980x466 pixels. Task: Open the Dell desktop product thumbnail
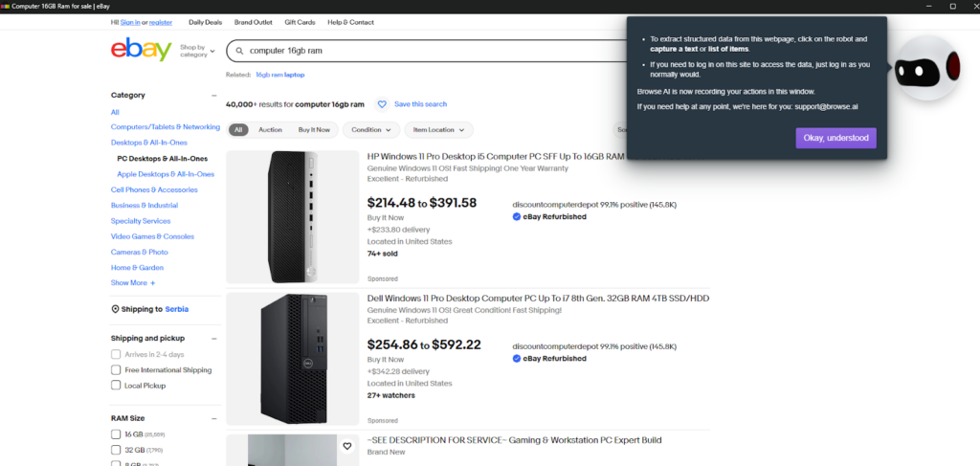click(293, 359)
